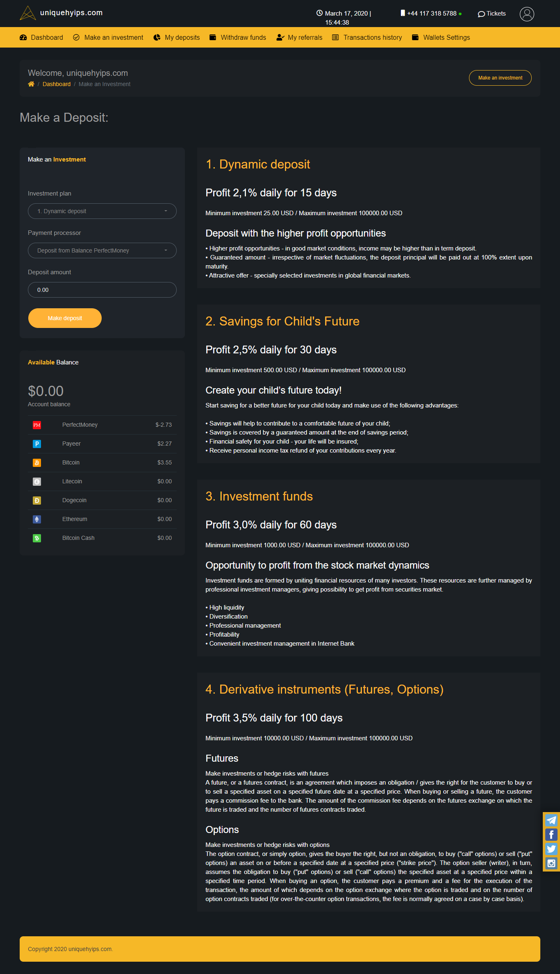Screen dimensions: 560x974
Task: Click the Dashboard breadcrumb link
Action: tap(57, 84)
